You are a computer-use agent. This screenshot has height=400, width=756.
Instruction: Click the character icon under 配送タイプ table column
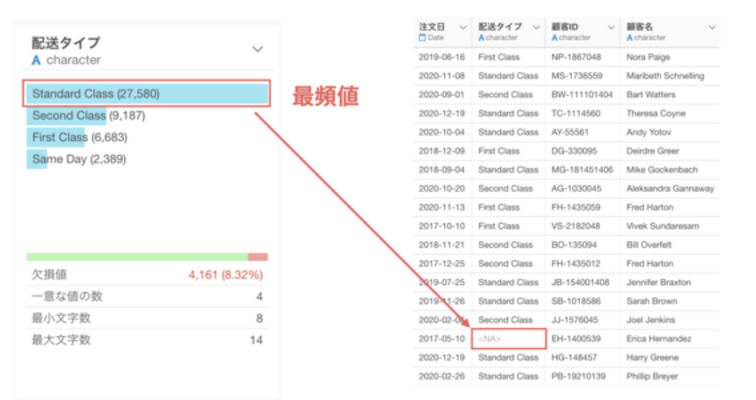pos(482,38)
